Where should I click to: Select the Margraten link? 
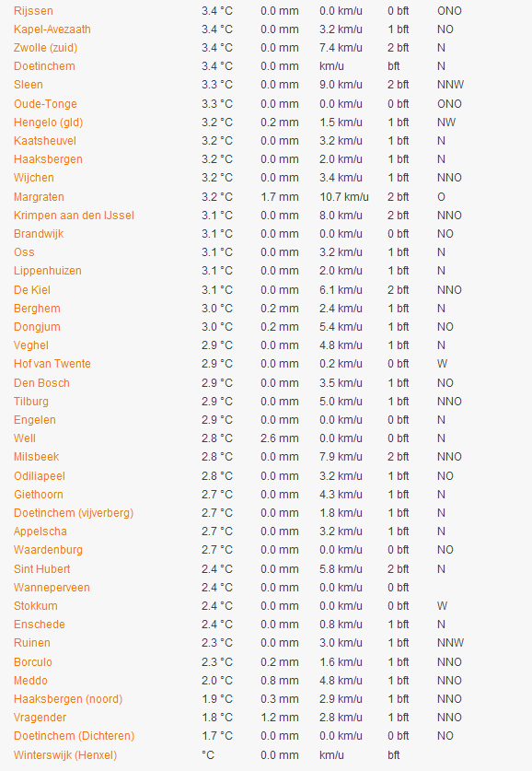[x=39, y=197]
